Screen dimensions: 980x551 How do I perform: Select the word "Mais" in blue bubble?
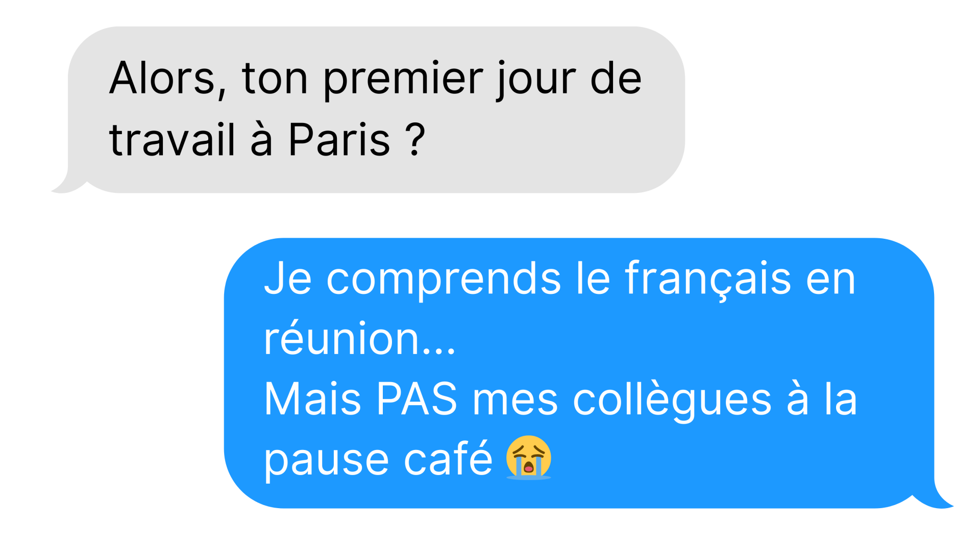pyautogui.click(x=312, y=399)
